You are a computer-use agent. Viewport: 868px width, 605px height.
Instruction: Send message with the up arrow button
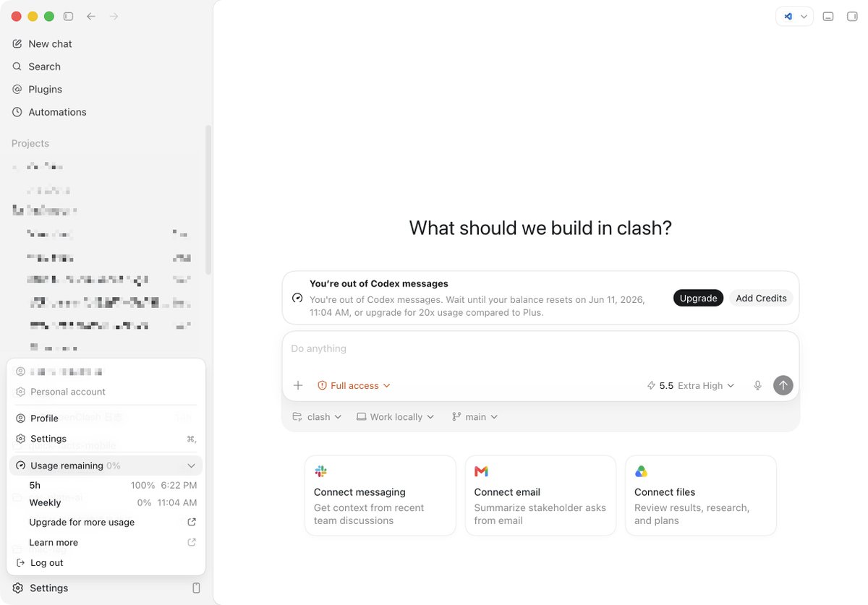click(783, 385)
